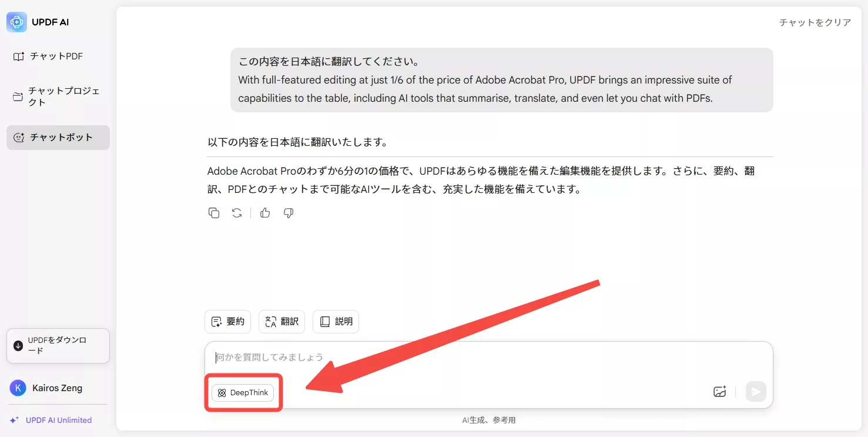
Task: Click the 説明 quick action button
Action: pos(336,322)
